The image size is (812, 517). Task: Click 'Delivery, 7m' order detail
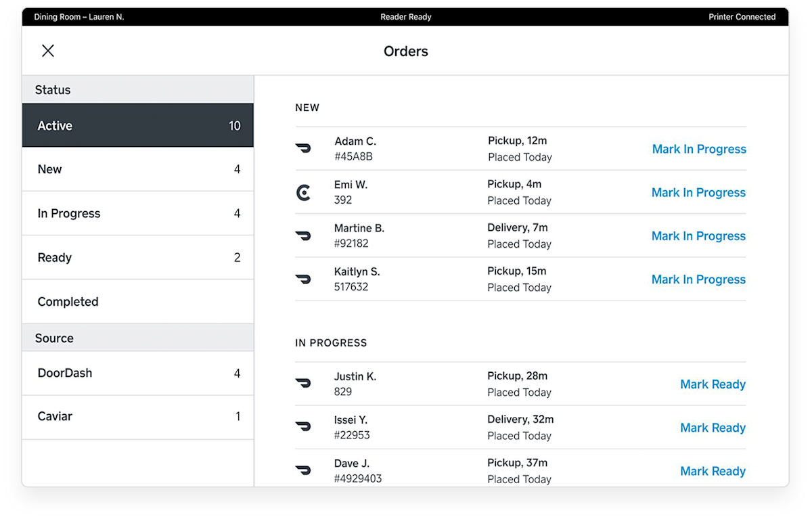pos(518,227)
